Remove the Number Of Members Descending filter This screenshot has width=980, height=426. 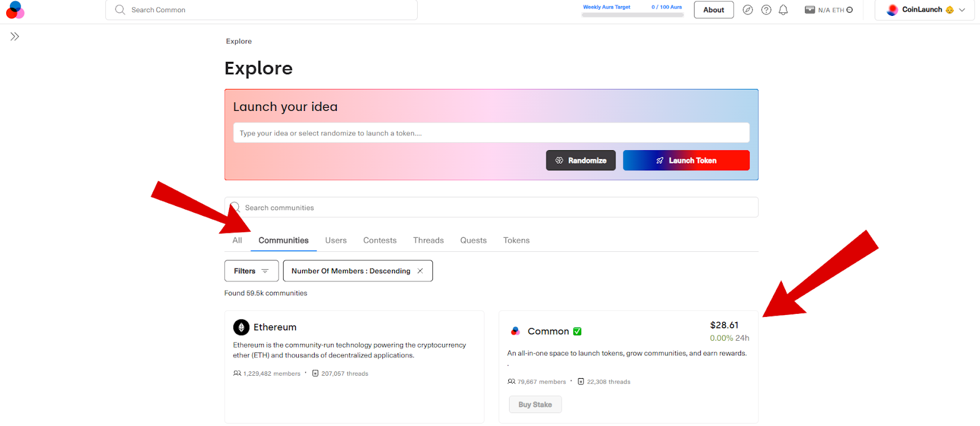[420, 271]
